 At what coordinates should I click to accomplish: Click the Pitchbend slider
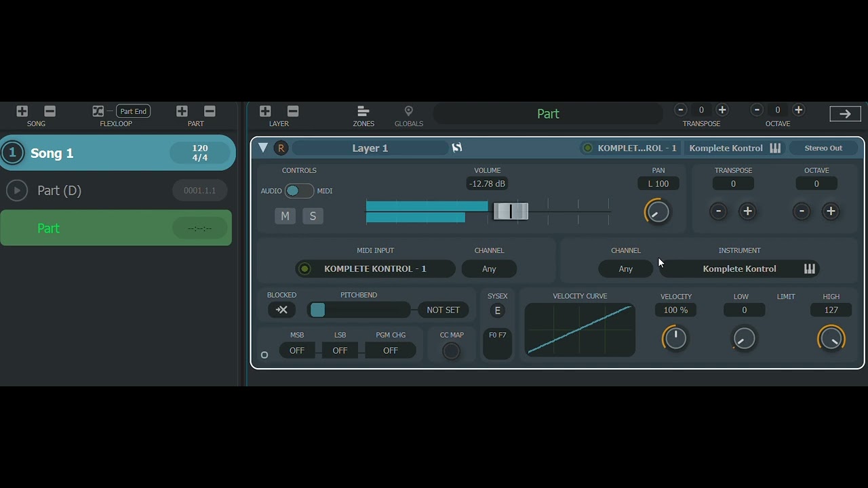click(359, 310)
